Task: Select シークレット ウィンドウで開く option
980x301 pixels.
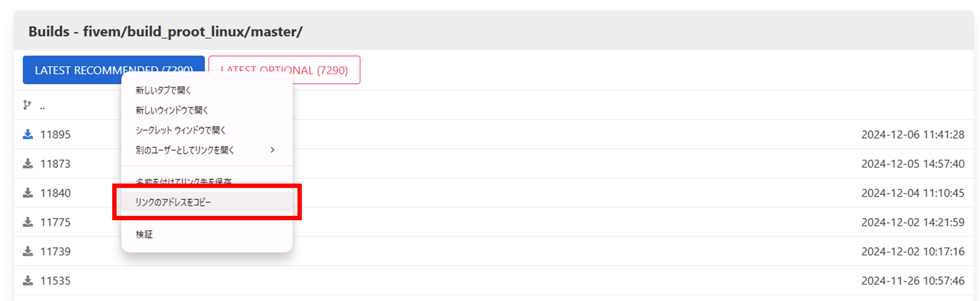Action: tap(180, 130)
